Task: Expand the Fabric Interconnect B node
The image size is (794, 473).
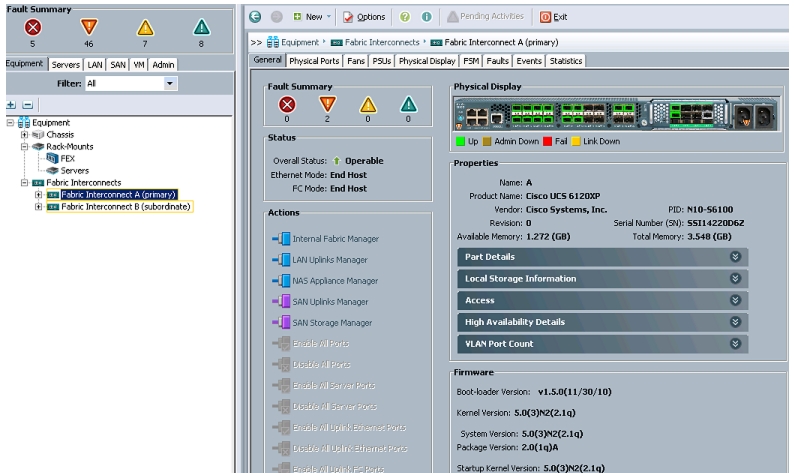Action: click(x=38, y=207)
